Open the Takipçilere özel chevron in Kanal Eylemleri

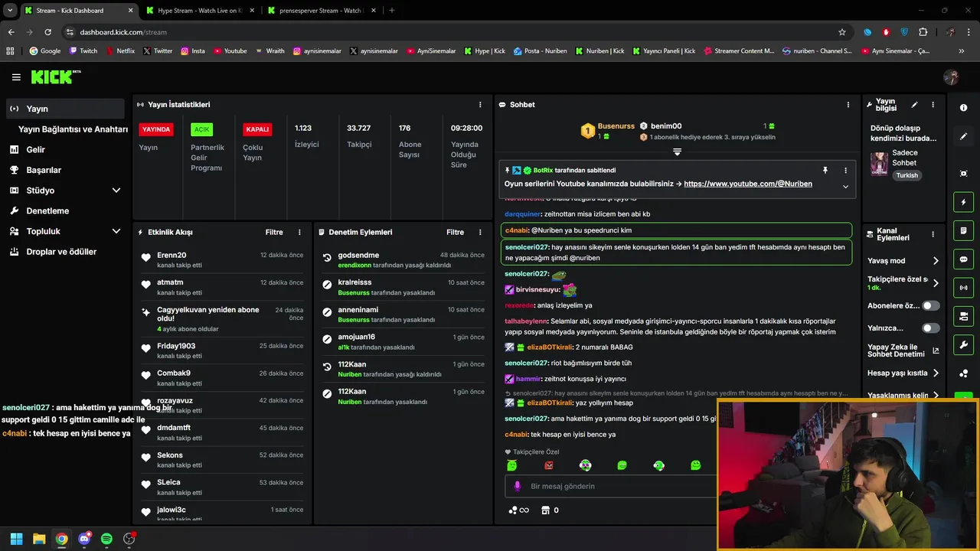point(935,283)
